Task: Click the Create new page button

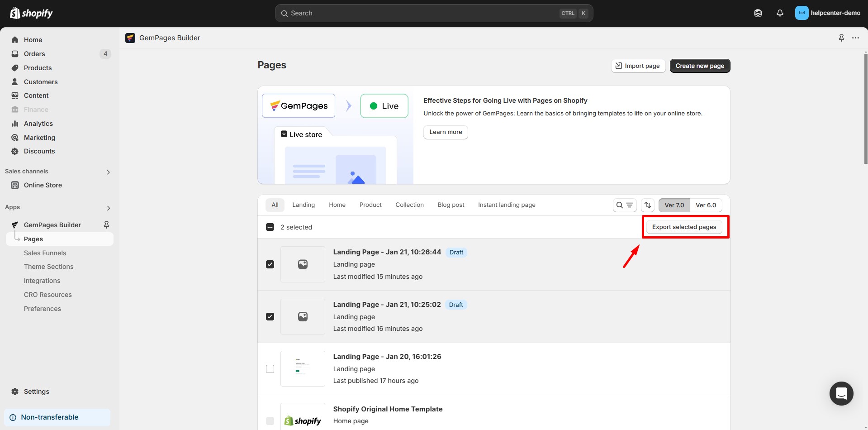Action: 700,66
